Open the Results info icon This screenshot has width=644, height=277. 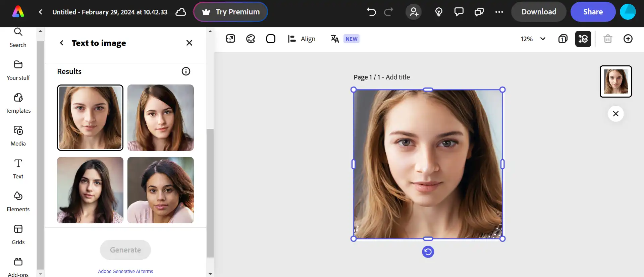click(x=186, y=71)
